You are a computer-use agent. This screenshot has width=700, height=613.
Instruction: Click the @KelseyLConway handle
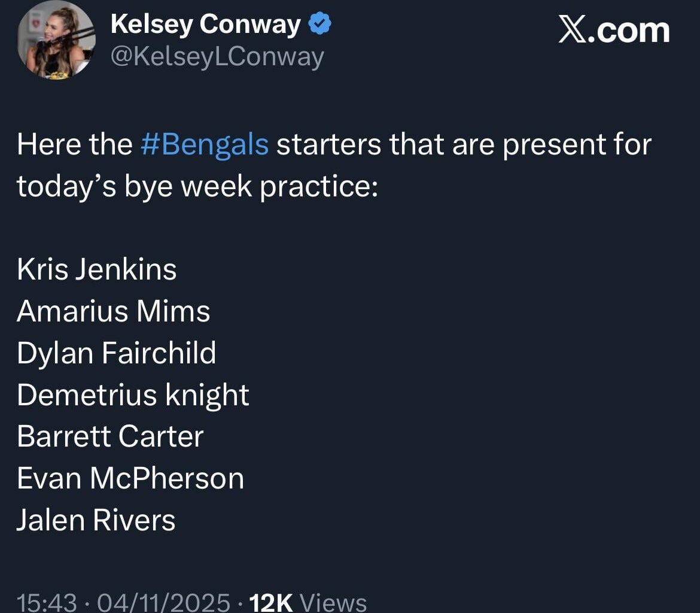(217, 56)
